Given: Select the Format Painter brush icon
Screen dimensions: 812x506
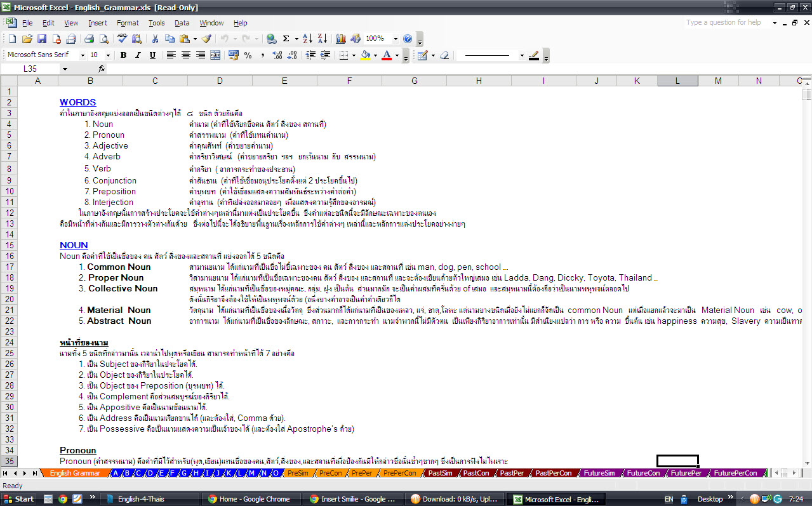Looking at the screenshot, I should (x=206, y=39).
